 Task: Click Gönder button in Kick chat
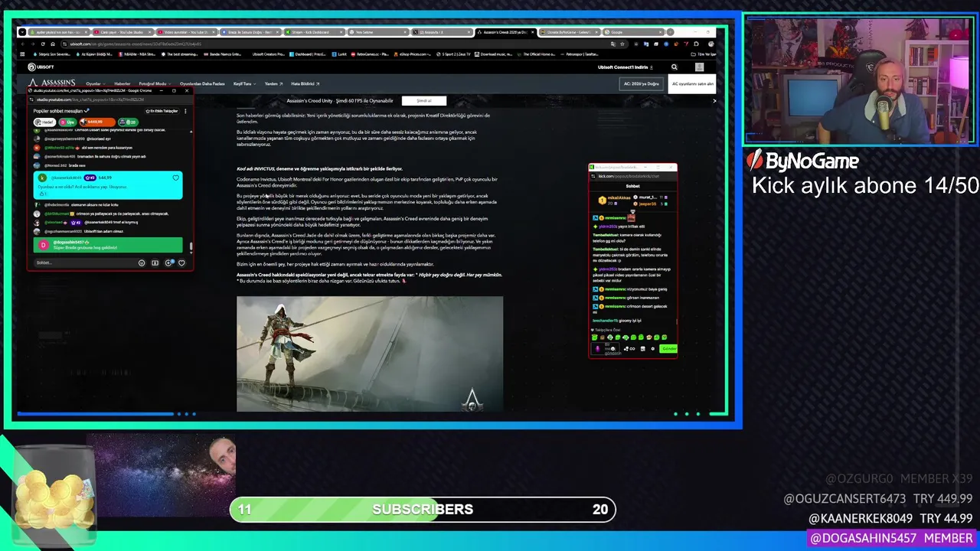point(669,349)
